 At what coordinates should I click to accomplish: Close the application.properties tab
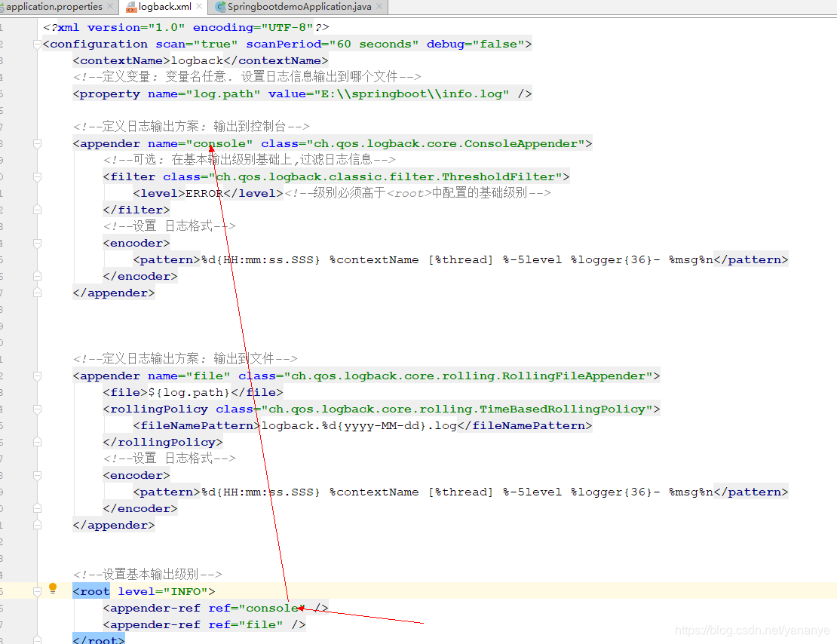coord(110,6)
